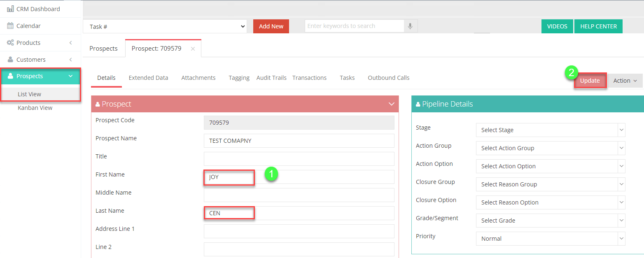Switch to the Audit Trails tab
This screenshot has width=644, height=258.
tap(271, 78)
